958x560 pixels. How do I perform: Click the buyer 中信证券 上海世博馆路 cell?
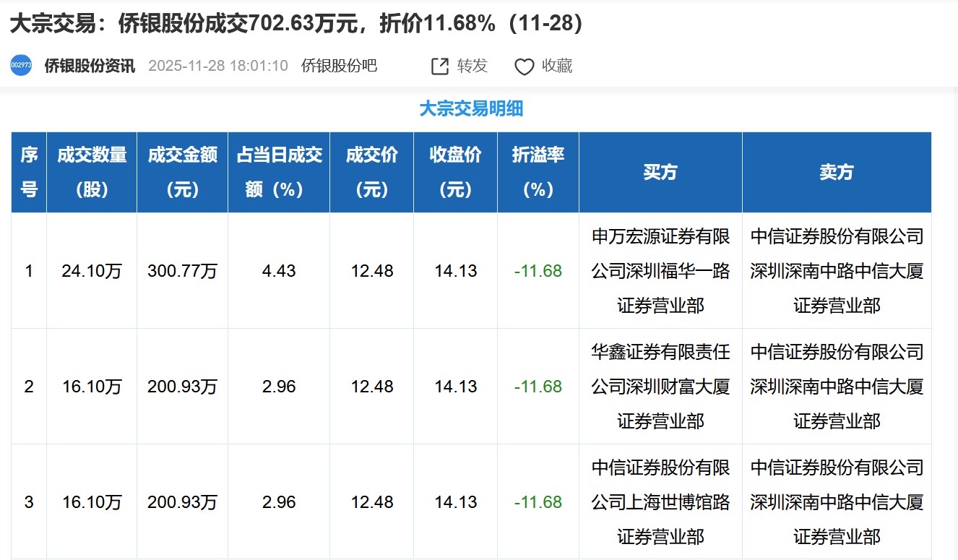(660, 502)
